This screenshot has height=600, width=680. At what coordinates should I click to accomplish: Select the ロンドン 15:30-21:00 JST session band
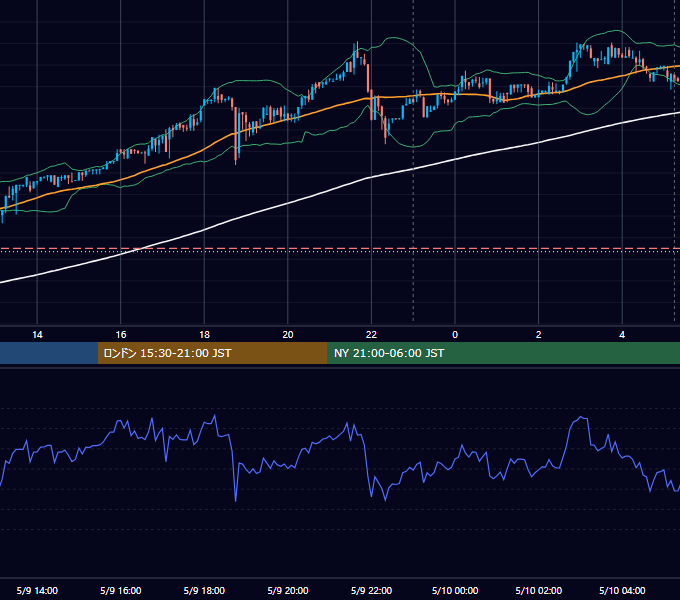click(212, 353)
